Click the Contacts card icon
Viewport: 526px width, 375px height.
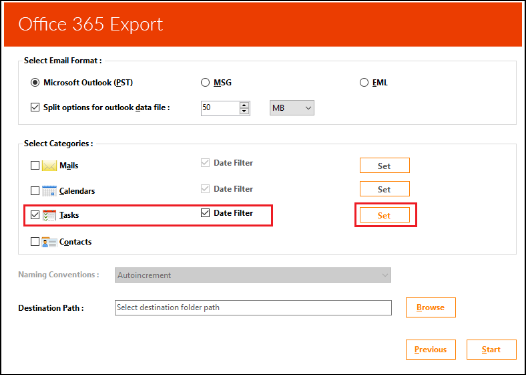49,242
